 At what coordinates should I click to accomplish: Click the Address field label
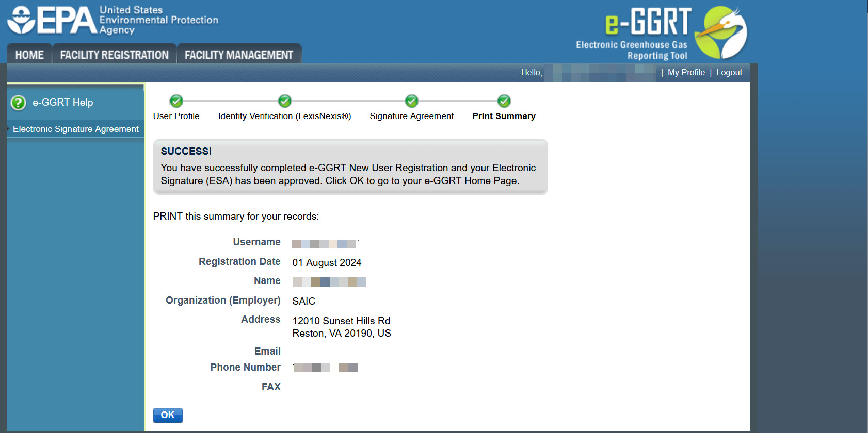point(261,320)
